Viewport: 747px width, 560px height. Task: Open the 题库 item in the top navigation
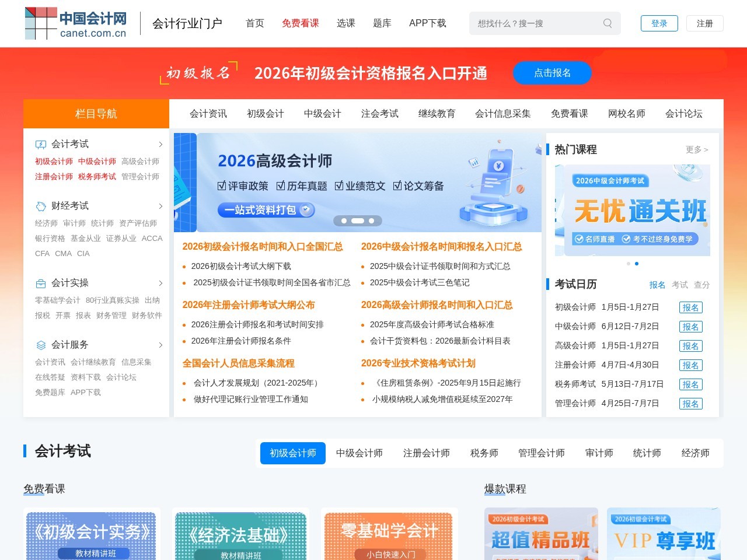(382, 23)
